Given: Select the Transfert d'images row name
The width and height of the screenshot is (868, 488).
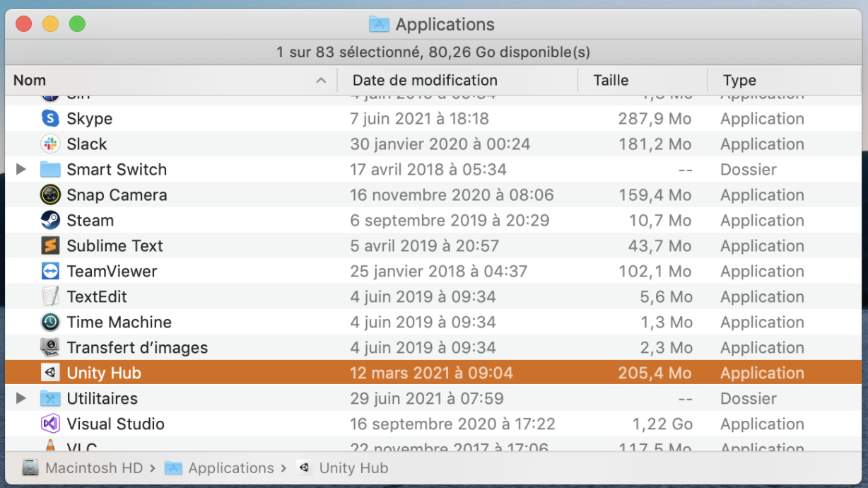Looking at the screenshot, I should coord(137,348).
